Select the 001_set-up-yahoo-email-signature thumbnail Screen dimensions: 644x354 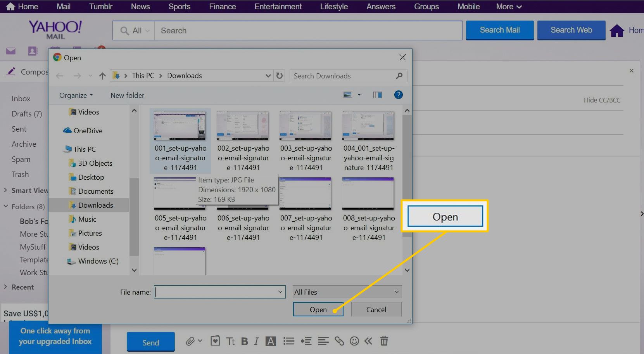180,125
